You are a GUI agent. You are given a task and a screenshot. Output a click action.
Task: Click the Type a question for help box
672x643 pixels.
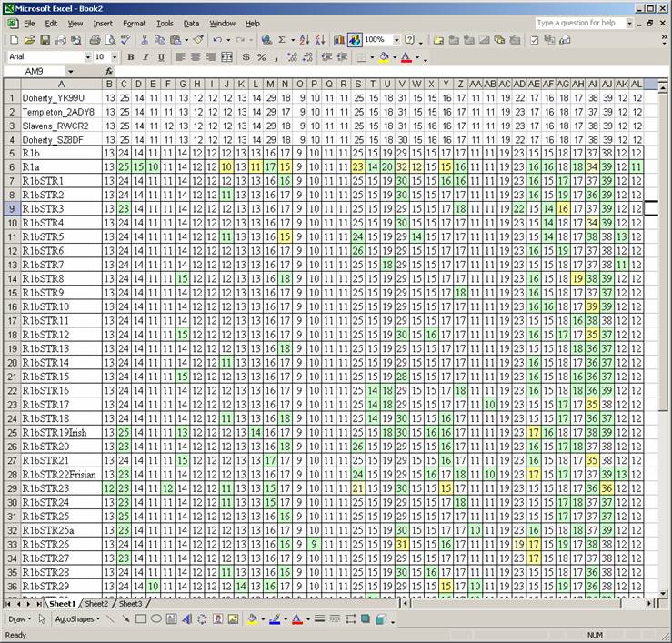(580, 23)
